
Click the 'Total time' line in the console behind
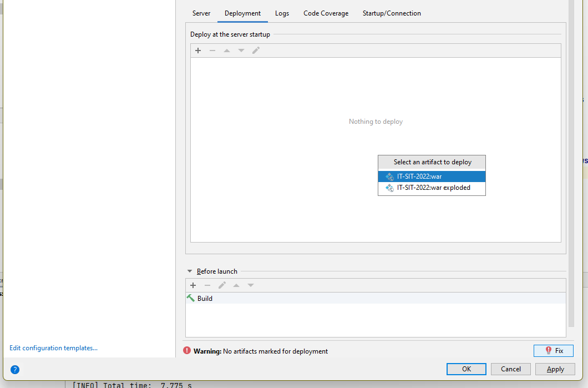pyautogui.click(x=132, y=385)
